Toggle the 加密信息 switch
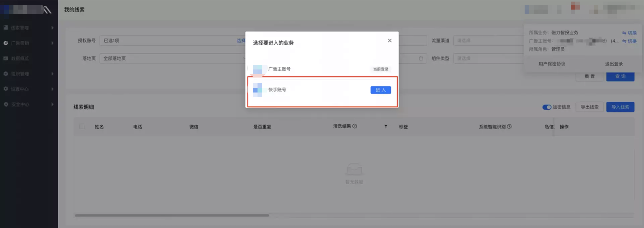The height and width of the screenshot is (228, 644). click(547, 107)
